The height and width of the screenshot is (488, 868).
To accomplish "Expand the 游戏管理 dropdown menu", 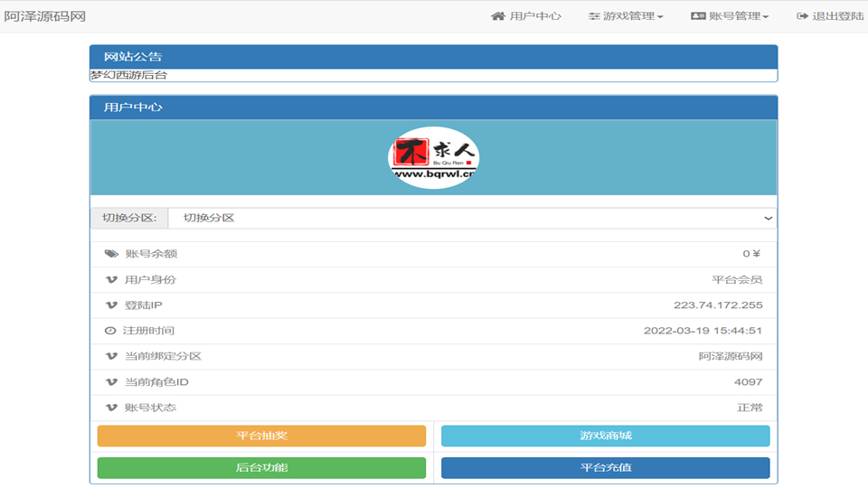I will (626, 16).
